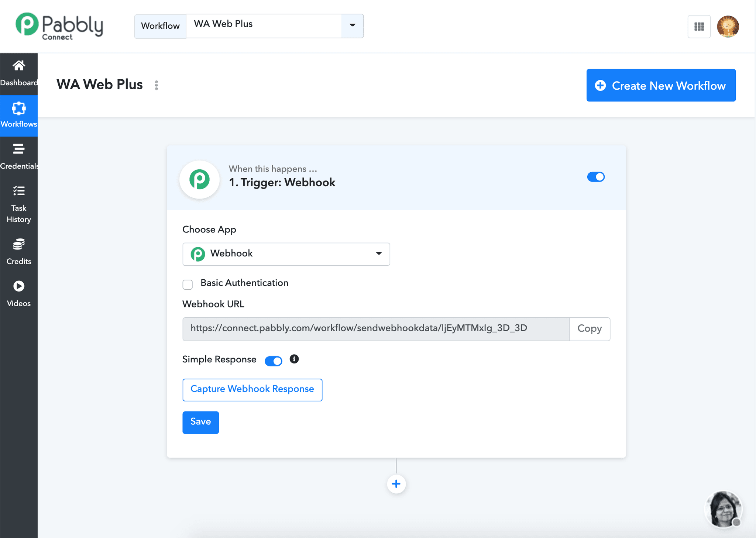Open the Credits page
The height and width of the screenshot is (538, 756).
19,251
